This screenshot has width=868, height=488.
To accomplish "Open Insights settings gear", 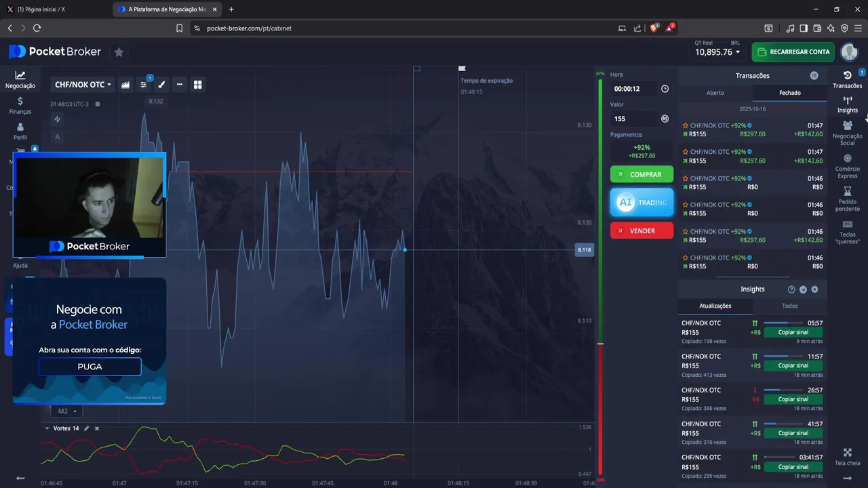I will coord(814,289).
